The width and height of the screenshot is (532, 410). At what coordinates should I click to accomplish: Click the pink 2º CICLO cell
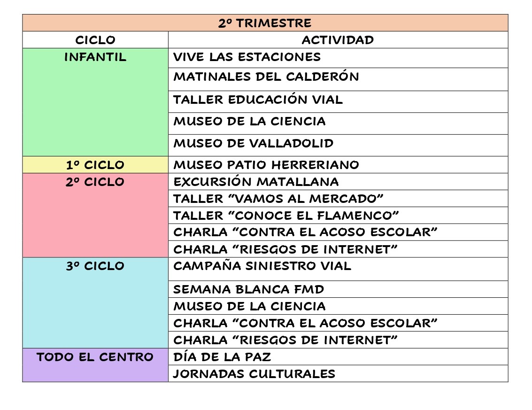95,215
